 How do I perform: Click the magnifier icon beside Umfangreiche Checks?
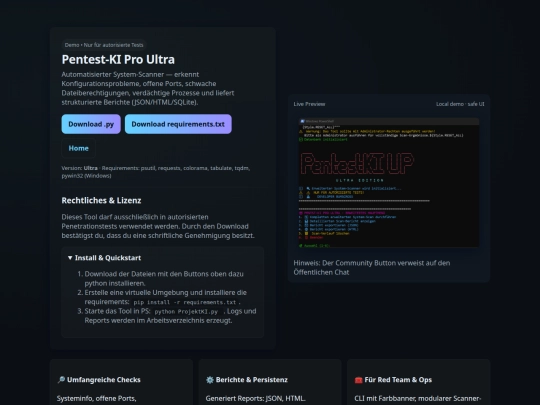61,380
